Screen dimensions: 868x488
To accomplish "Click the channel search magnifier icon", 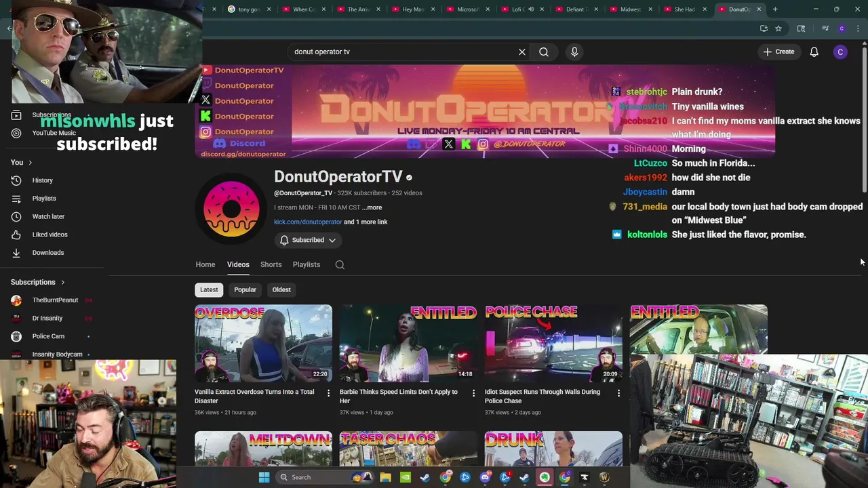I will point(340,265).
